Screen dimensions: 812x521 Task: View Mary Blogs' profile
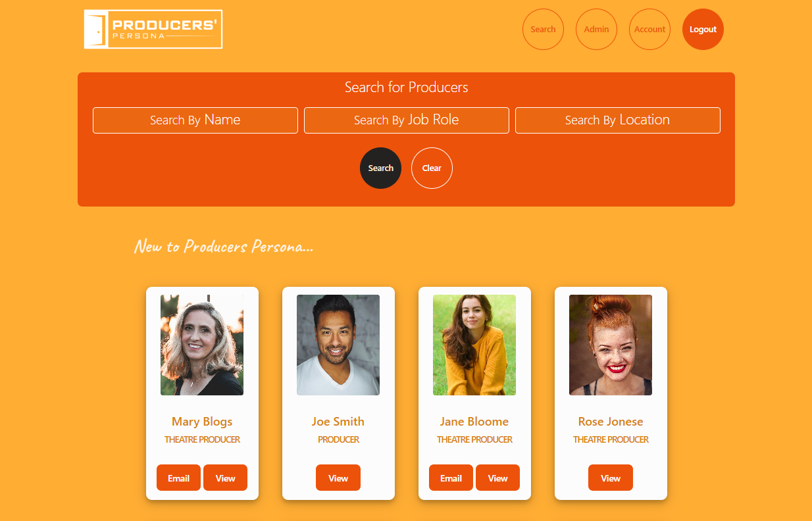pyautogui.click(x=225, y=478)
